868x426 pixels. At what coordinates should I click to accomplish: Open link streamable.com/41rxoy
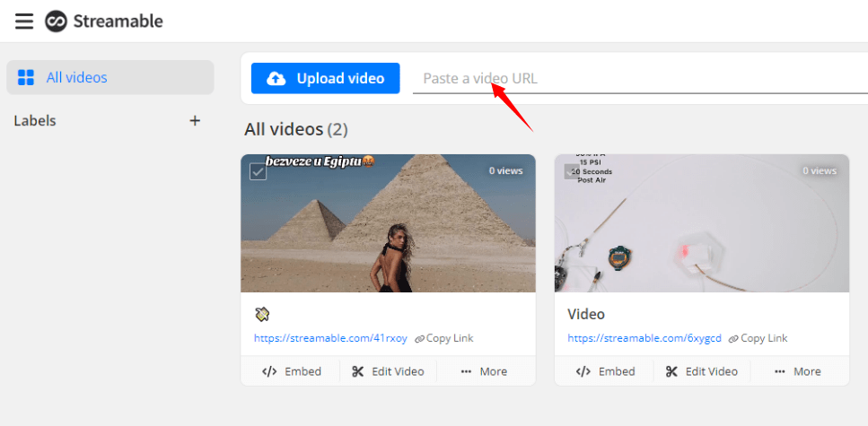[x=330, y=338]
